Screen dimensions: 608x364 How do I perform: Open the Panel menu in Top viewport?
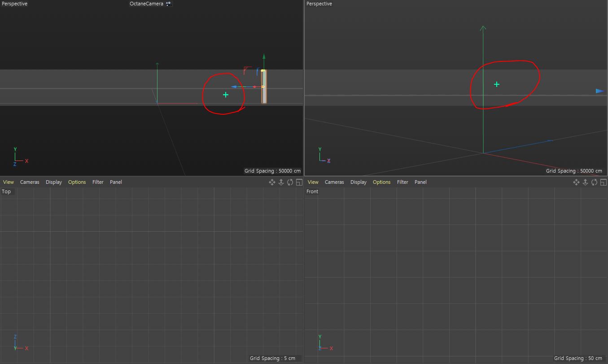point(116,182)
